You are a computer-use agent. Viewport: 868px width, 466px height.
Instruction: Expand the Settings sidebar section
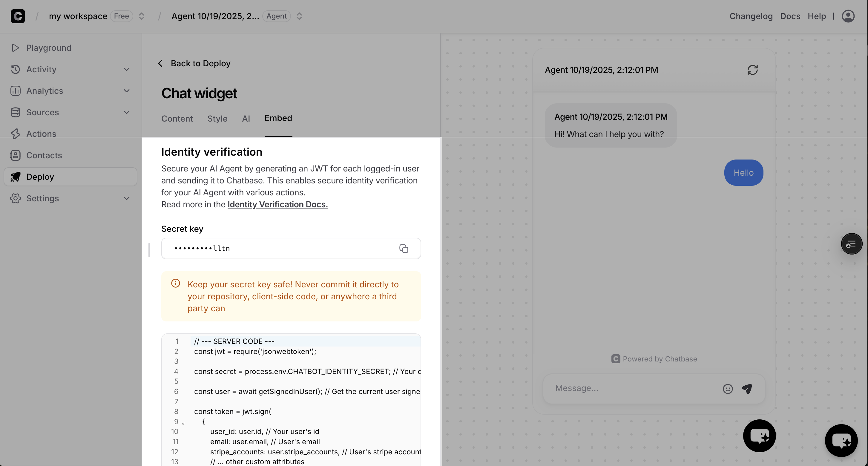(x=126, y=198)
